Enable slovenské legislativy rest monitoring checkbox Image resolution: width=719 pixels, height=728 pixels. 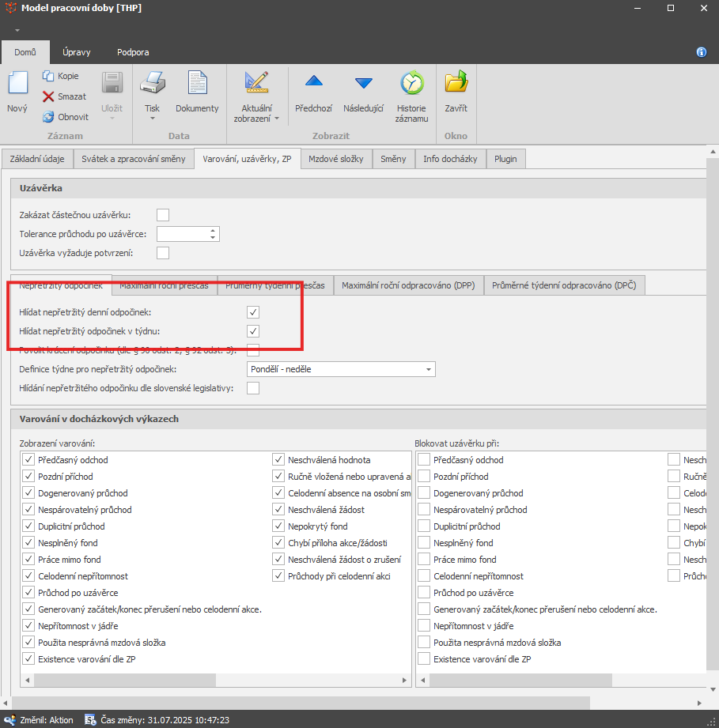pyautogui.click(x=253, y=388)
